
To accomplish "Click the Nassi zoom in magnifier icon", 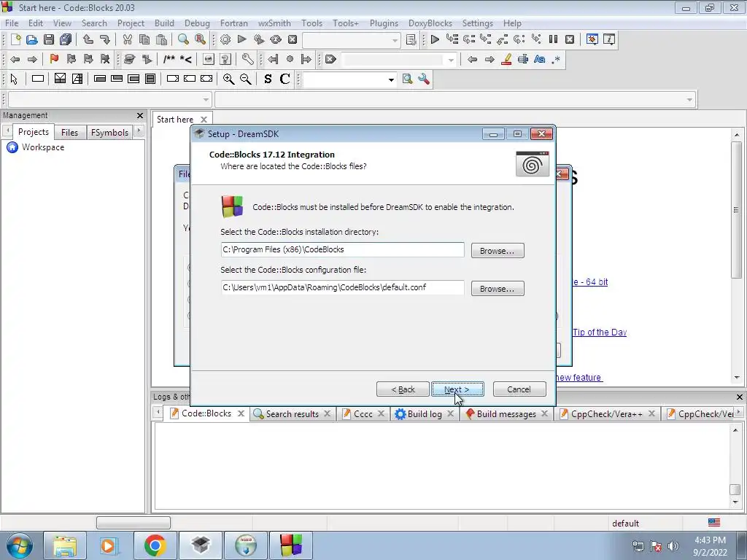I will [x=228, y=79].
